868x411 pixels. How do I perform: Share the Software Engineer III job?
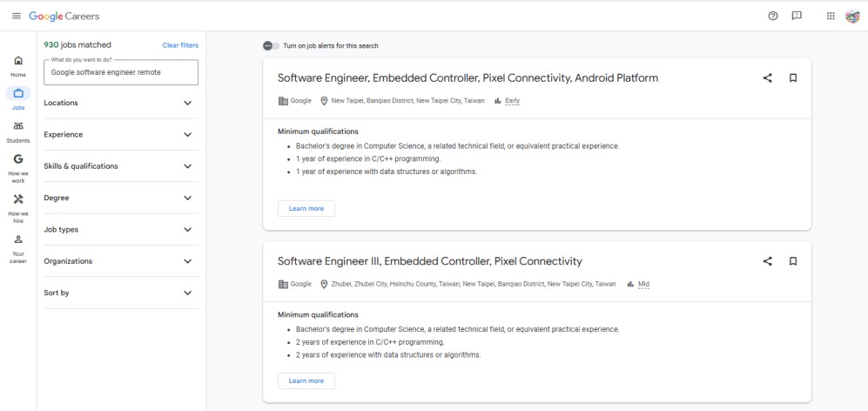pyautogui.click(x=767, y=261)
